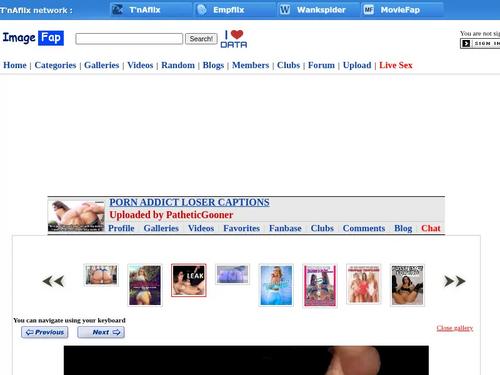Screen dimensions: 500x375
Task: Open the TnAflix network icon link
Action: pyautogui.click(x=117, y=10)
